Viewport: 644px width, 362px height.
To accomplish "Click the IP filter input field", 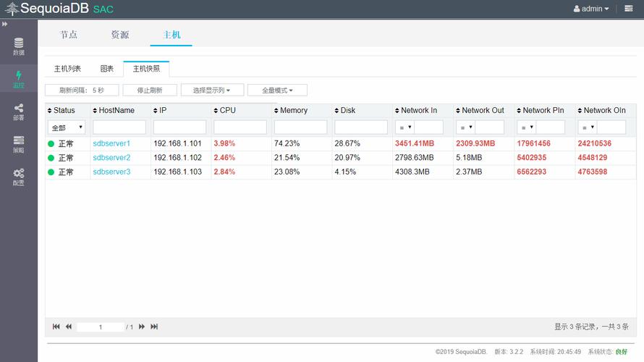I will pos(180,127).
